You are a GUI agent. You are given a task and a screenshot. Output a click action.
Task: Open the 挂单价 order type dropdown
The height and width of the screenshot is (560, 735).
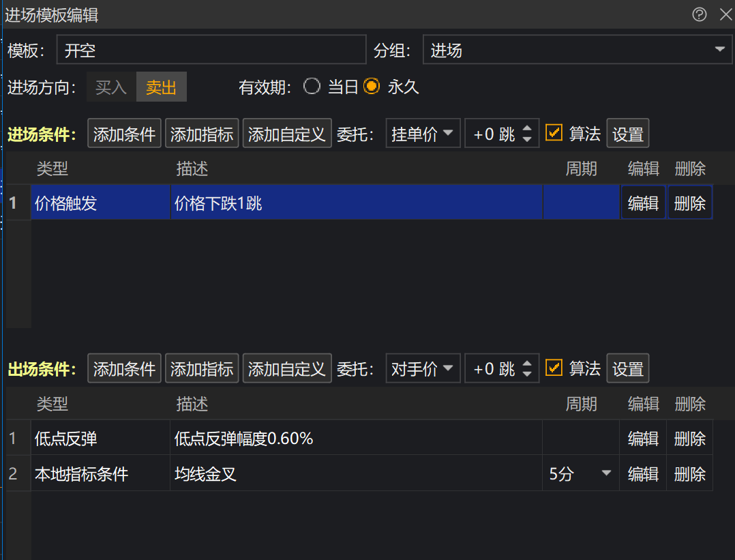click(x=423, y=134)
